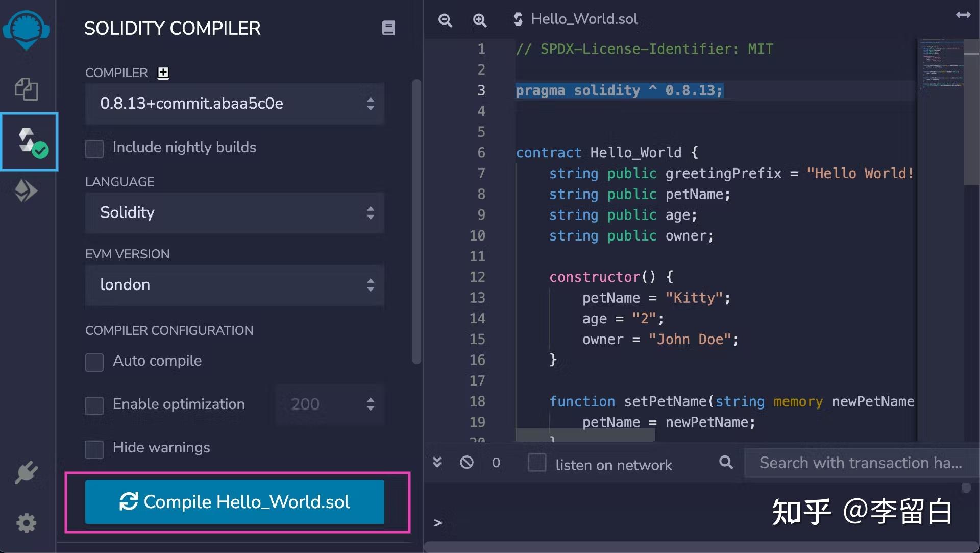Viewport: 980px width, 553px height.
Task: Open Settings gear icon in sidebar
Action: pyautogui.click(x=26, y=522)
